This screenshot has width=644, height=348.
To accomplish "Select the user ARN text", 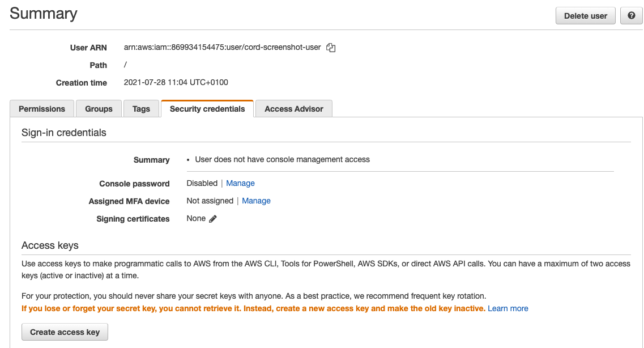I will pyautogui.click(x=223, y=48).
